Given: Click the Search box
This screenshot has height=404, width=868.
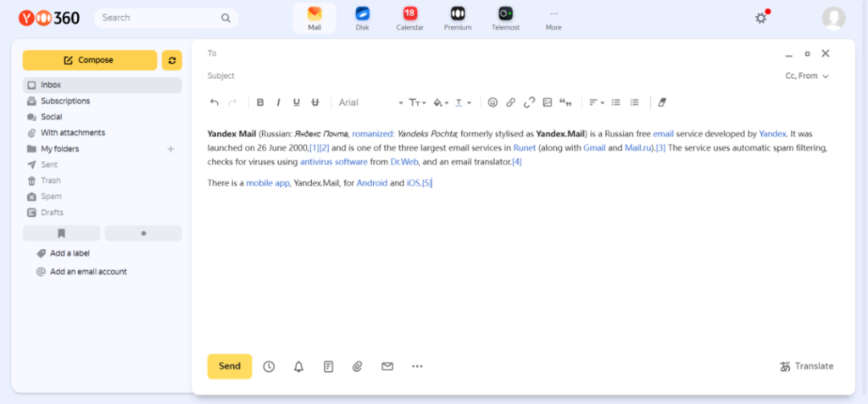Looking at the screenshot, I should tap(166, 19).
